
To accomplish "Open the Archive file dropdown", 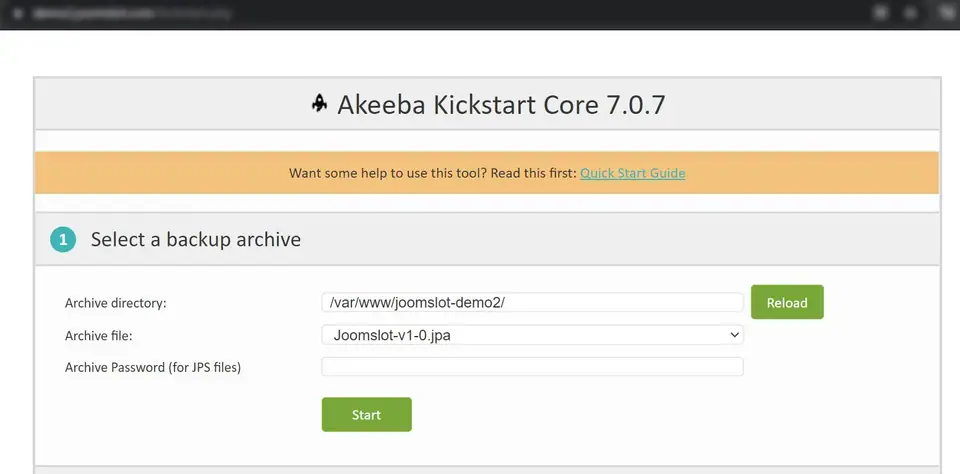I will (x=532, y=335).
